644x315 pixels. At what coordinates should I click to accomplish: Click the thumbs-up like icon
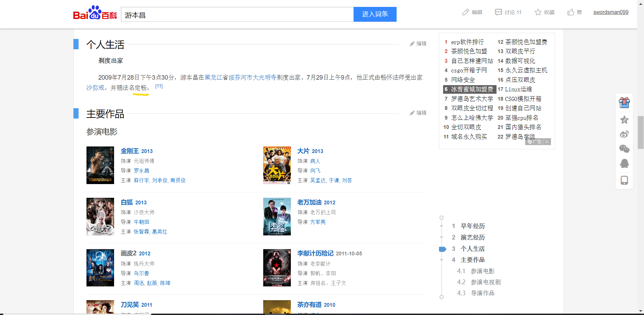coord(571,12)
